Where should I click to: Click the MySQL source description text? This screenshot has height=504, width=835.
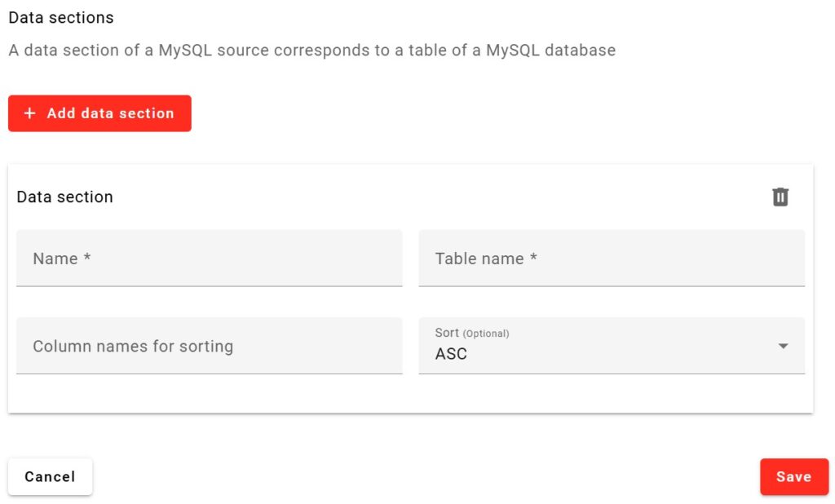pos(311,51)
